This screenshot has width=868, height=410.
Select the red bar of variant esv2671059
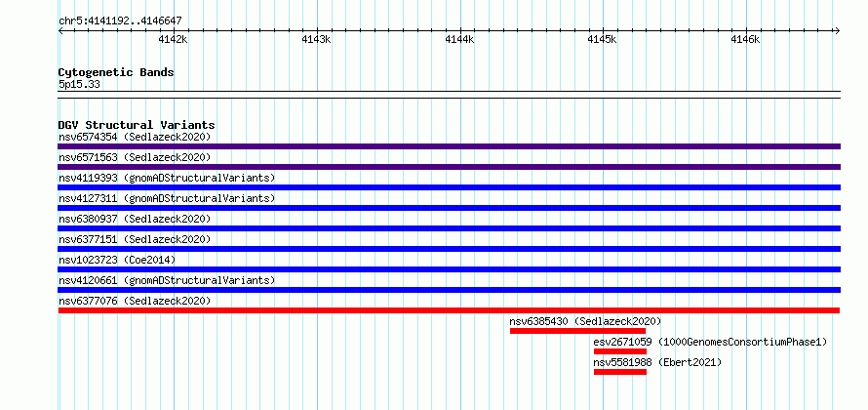pos(620,351)
